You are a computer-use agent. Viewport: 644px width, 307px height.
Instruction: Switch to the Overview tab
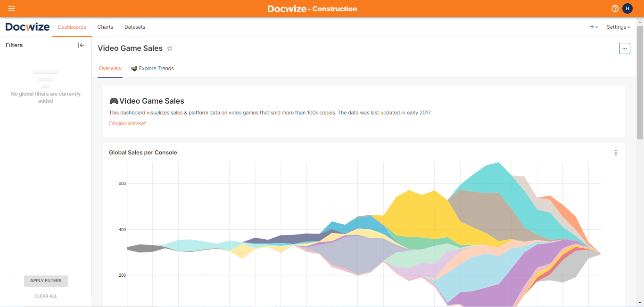click(x=110, y=68)
